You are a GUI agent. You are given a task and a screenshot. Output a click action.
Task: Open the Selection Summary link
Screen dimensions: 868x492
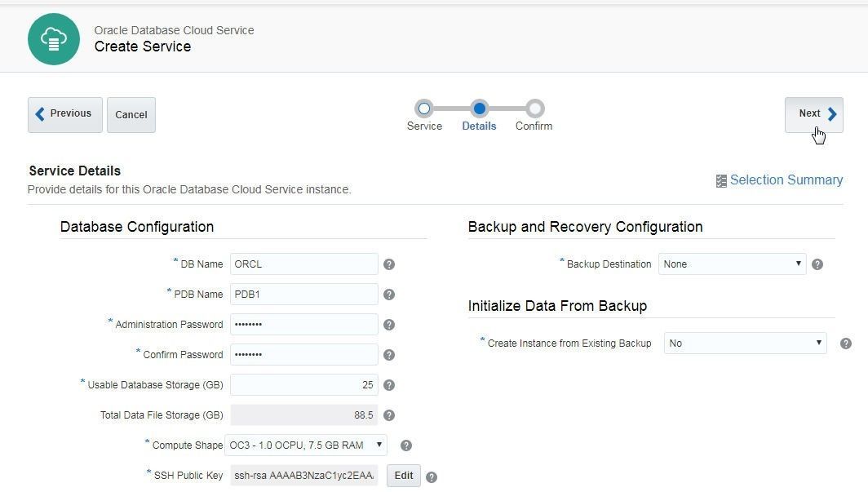pos(786,180)
